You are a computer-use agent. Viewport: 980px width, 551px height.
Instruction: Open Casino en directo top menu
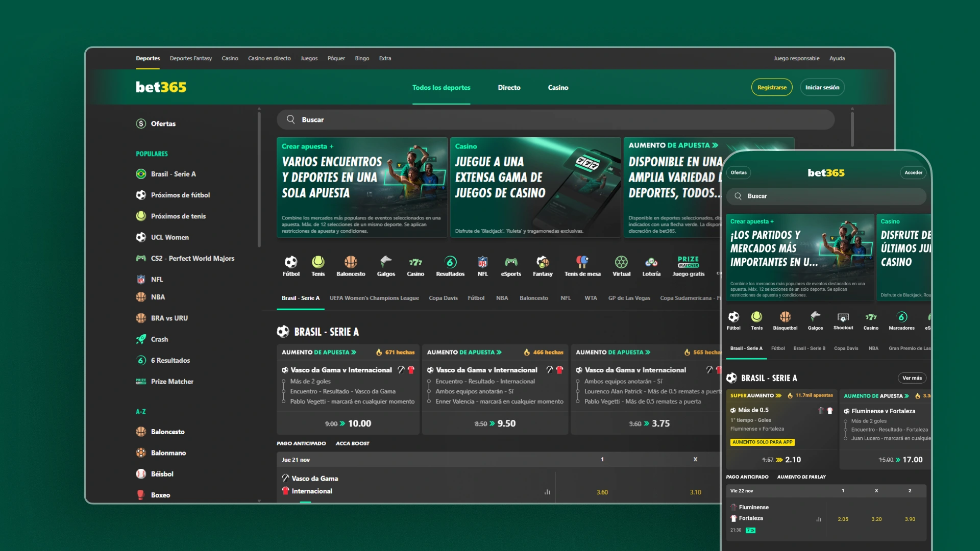click(x=269, y=58)
